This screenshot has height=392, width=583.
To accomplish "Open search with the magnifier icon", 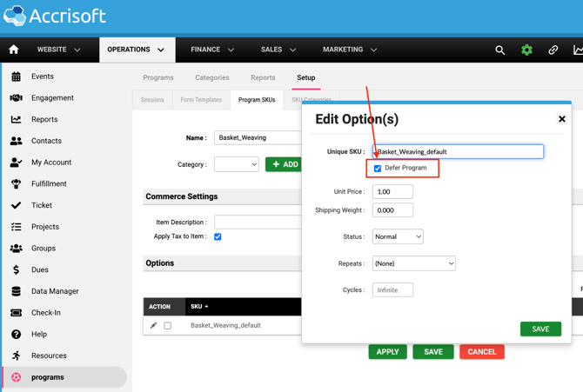I will click(499, 50).
